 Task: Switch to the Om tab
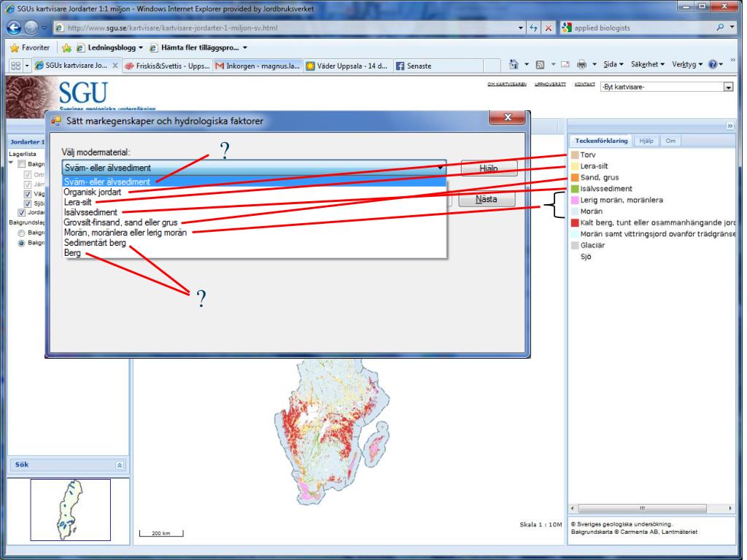point(670,141)
